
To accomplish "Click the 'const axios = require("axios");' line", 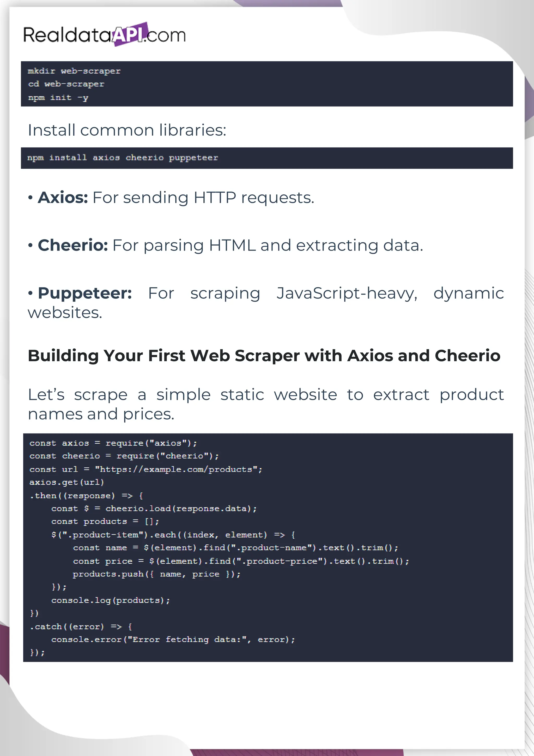I will 113,443.
